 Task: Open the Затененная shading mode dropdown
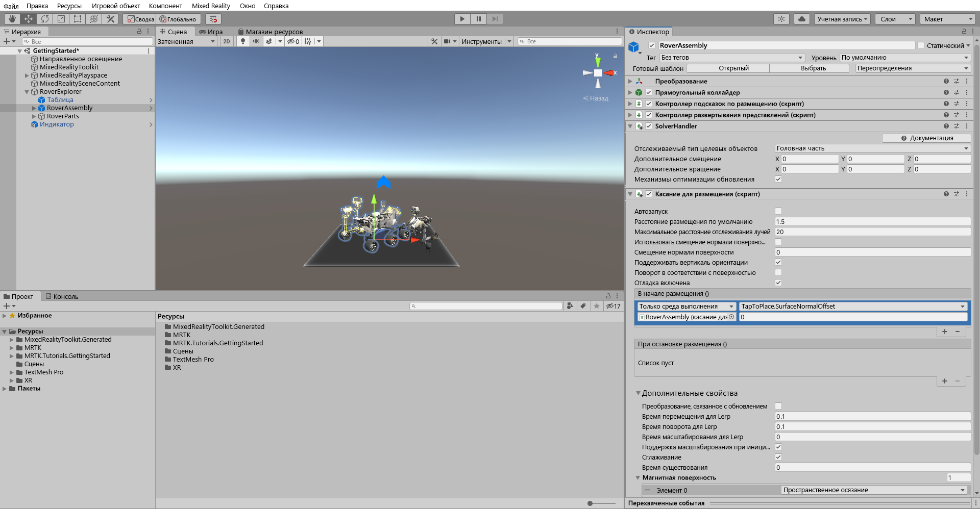point(186,41)
